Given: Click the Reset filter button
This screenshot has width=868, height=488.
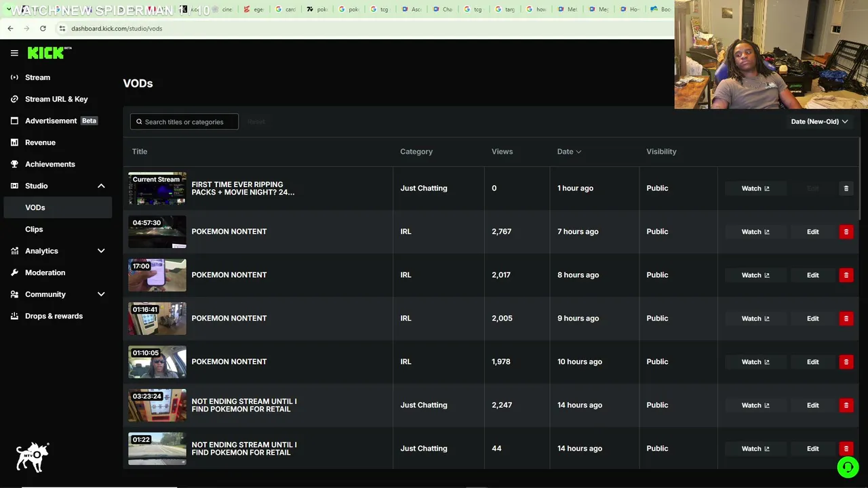Looking at the screenshot, I should (x=256, y=122).
